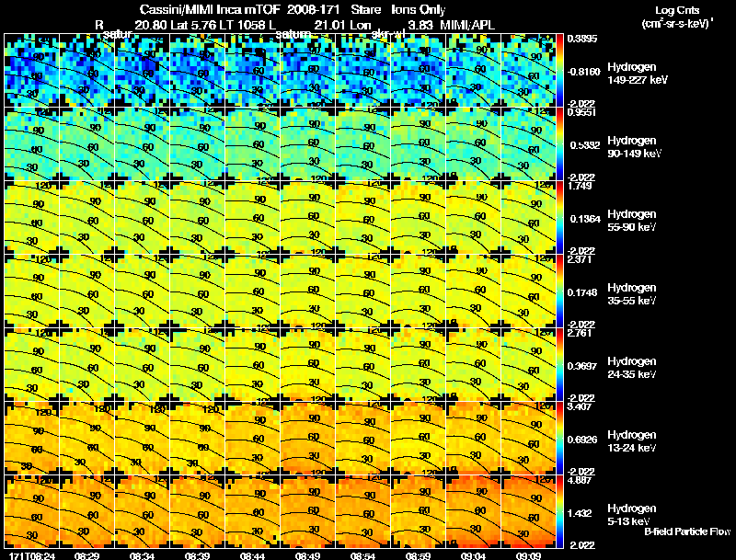Viewport: 736px width, 560px height.
Task: Click the '1.432' color scale midpoint
Action: [x=581, y=514]
